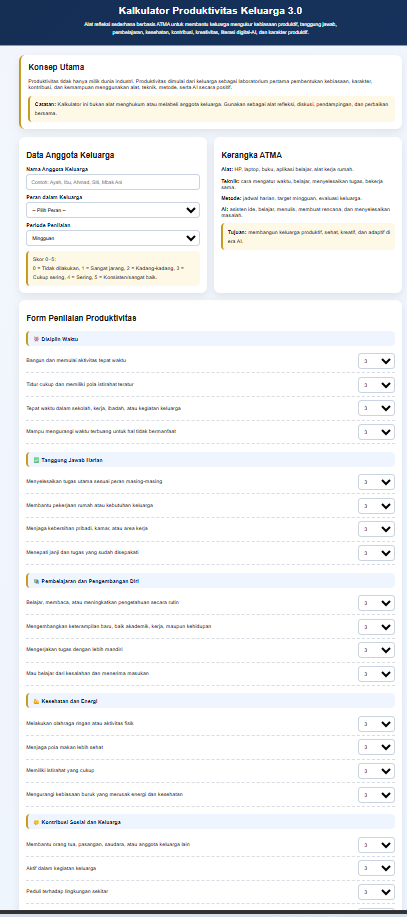Open score dropdown for Mengembangkan keterampilan baru
407x917 pixels.
point(376,626)
